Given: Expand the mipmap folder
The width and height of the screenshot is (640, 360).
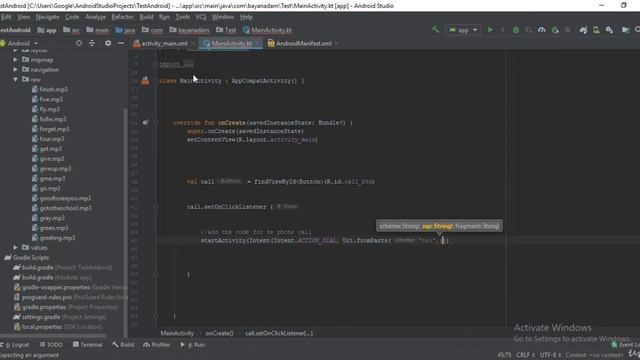Looking at the screenshot, I should [x=15, y=60].
